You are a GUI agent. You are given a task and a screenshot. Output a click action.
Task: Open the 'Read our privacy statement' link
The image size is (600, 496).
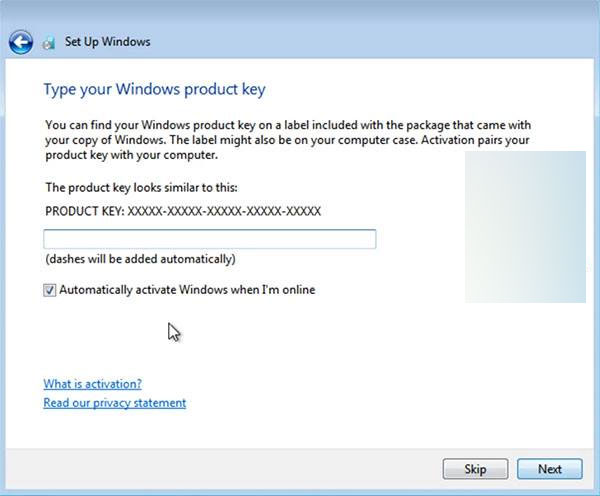click(x=114, y=403)
